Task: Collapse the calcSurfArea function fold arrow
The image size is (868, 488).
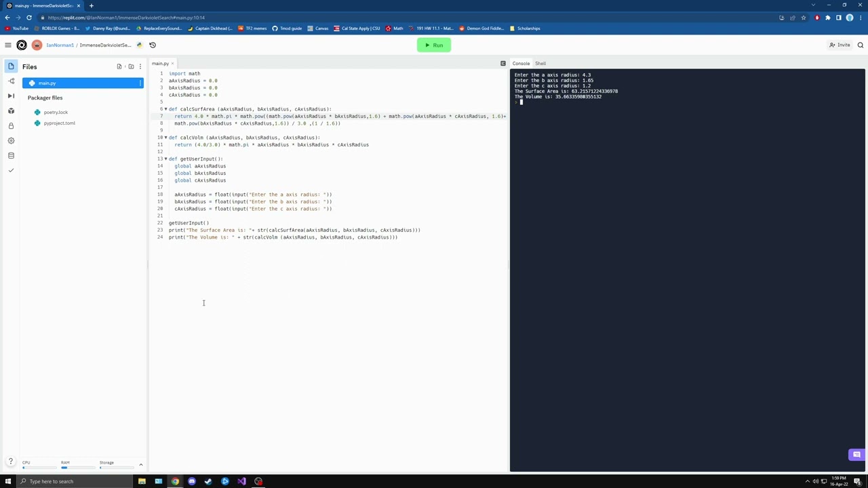Action: pyautogui.click(x=165, y=109)
